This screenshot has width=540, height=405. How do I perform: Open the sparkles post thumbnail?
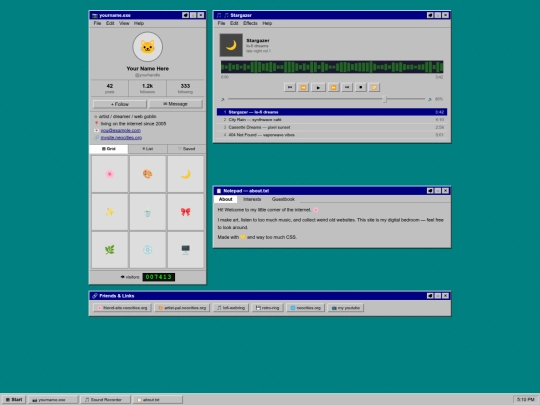110,212
